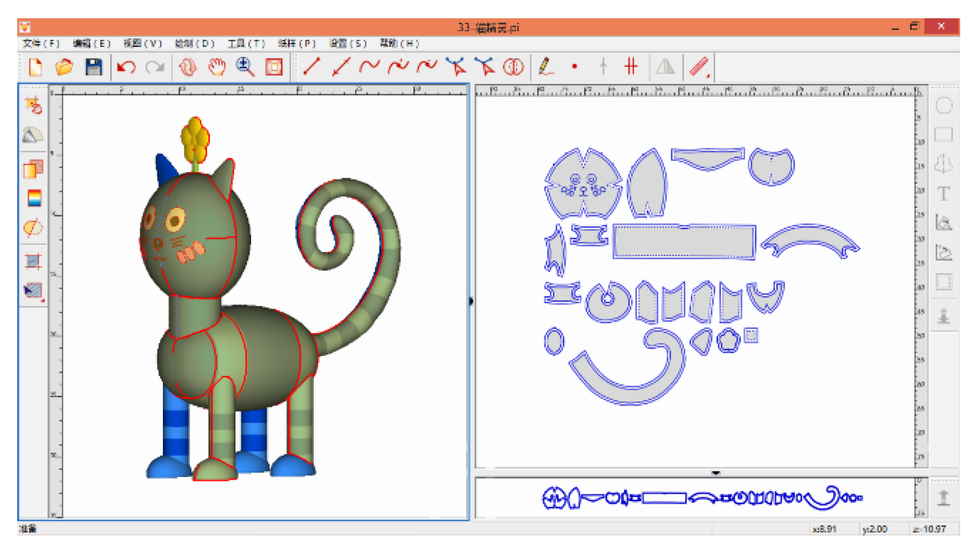Select the rotate view tool

[x=188, y=67]
